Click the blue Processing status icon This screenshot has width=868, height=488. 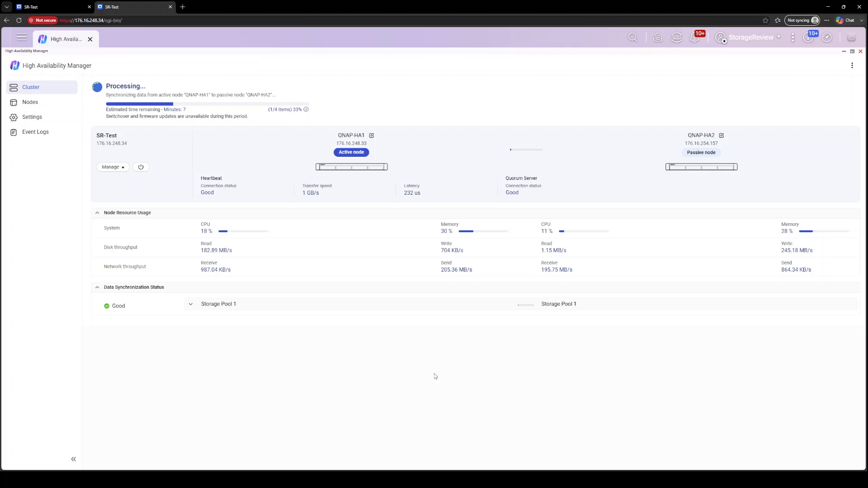pos(97,87)
